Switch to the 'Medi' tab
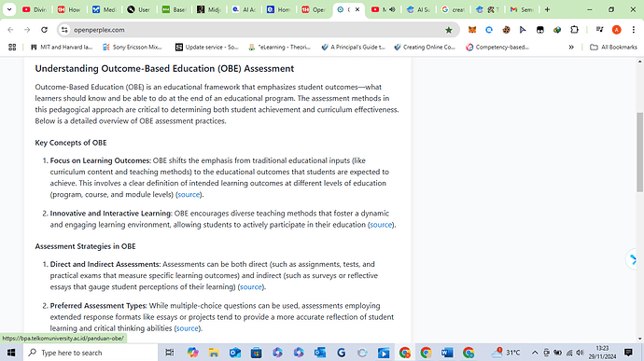 pos(104,9)
